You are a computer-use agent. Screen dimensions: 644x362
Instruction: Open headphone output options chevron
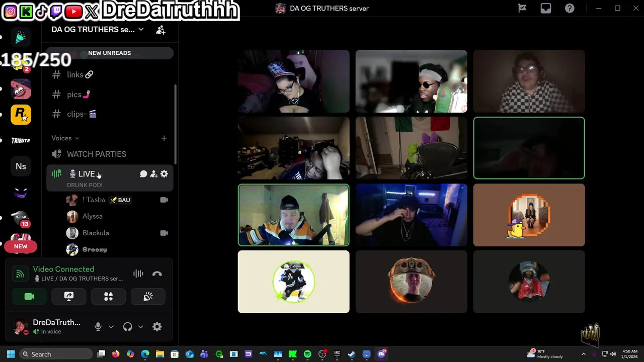[140, 327]
